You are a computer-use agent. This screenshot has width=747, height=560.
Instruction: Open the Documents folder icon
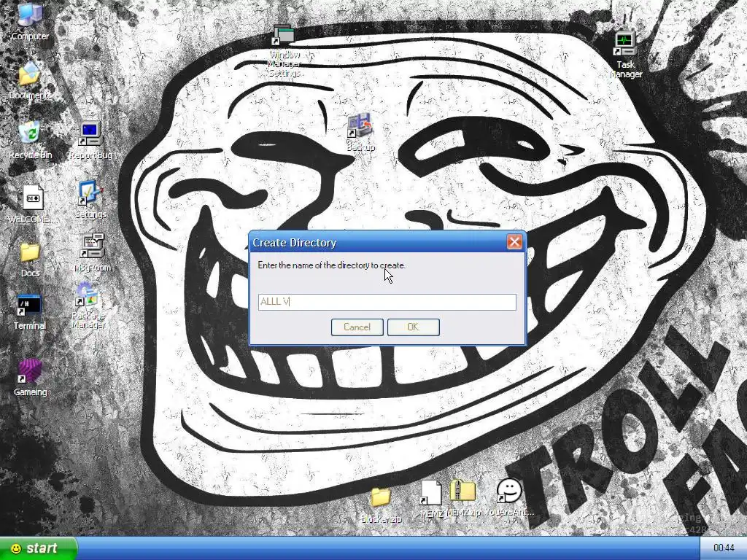[x=30, y=79]
